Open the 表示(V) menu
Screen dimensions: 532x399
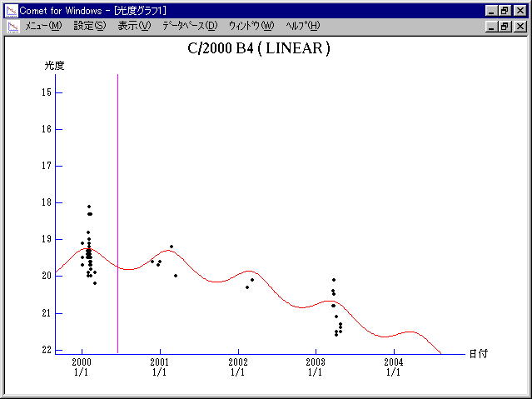point(134,26)
